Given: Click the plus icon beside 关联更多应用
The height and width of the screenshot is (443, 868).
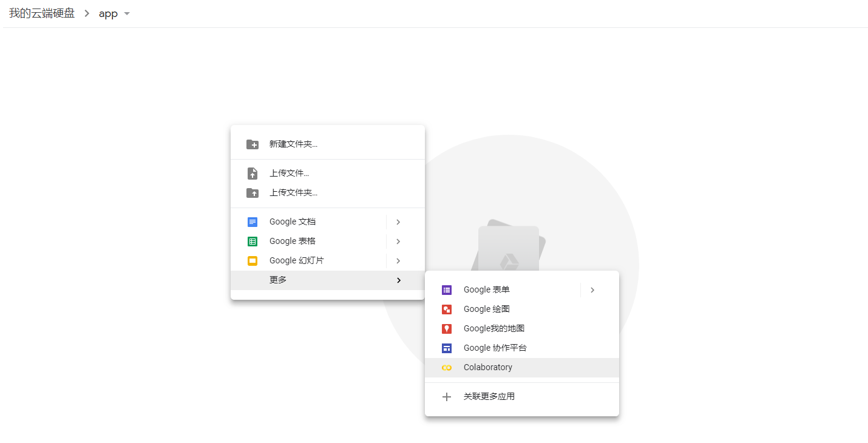Looking at the screenshot, I should point(447,396).
